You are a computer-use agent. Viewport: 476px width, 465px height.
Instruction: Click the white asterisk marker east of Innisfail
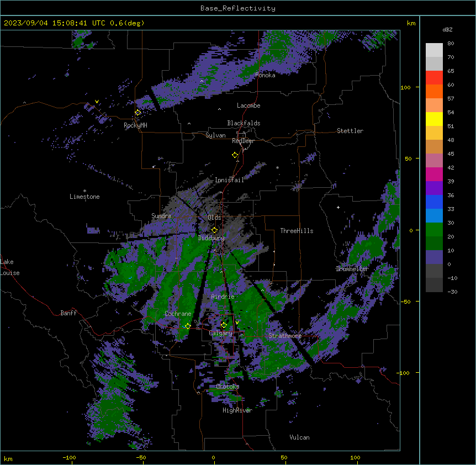277,167
